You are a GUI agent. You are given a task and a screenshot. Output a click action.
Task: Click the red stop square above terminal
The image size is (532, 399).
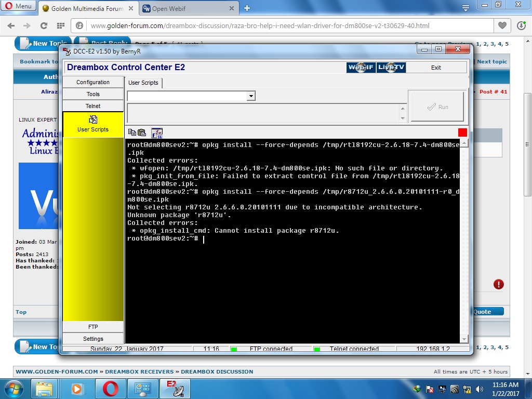(462, 132)
